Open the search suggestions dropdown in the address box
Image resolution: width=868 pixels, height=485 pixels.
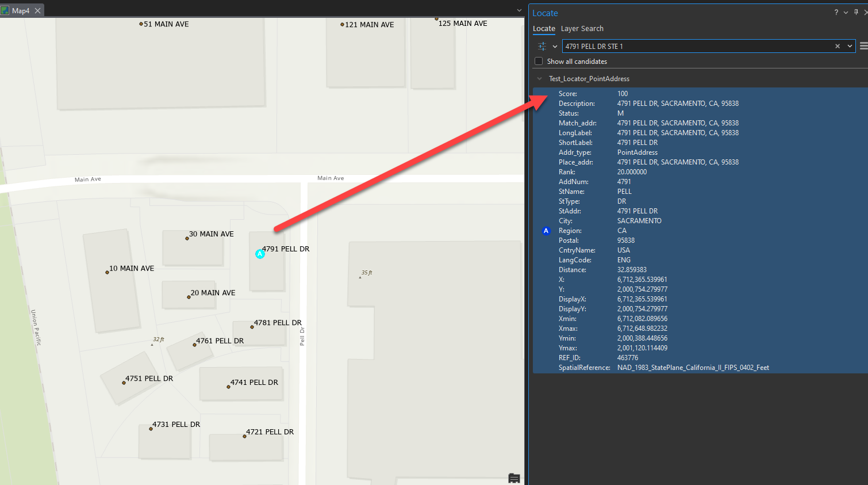tap(850, 46)
